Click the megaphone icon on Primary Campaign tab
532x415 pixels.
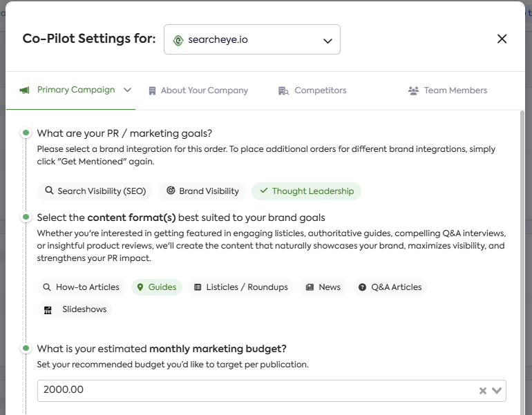pos(24,90)
